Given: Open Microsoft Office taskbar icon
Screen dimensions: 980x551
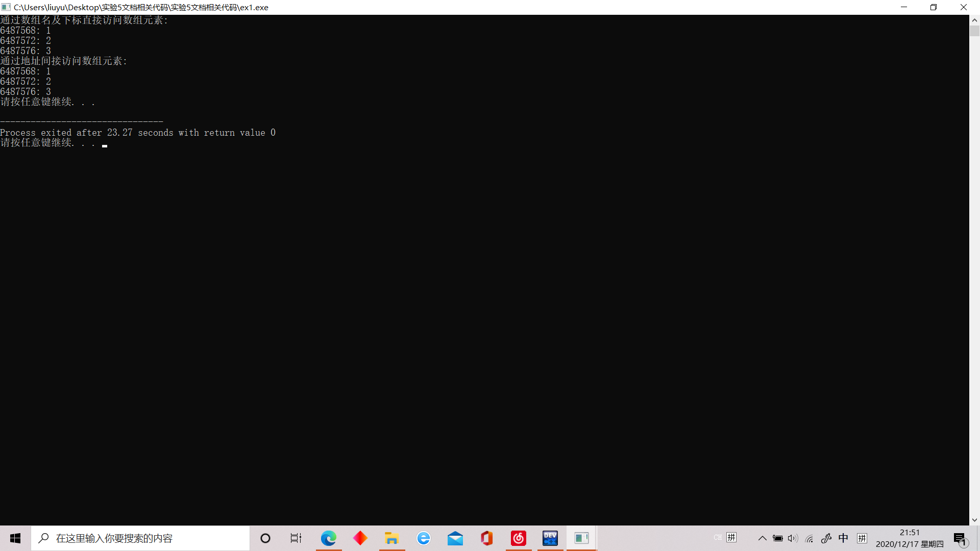Looking at the screenshot, I should [x=487, y=538].
